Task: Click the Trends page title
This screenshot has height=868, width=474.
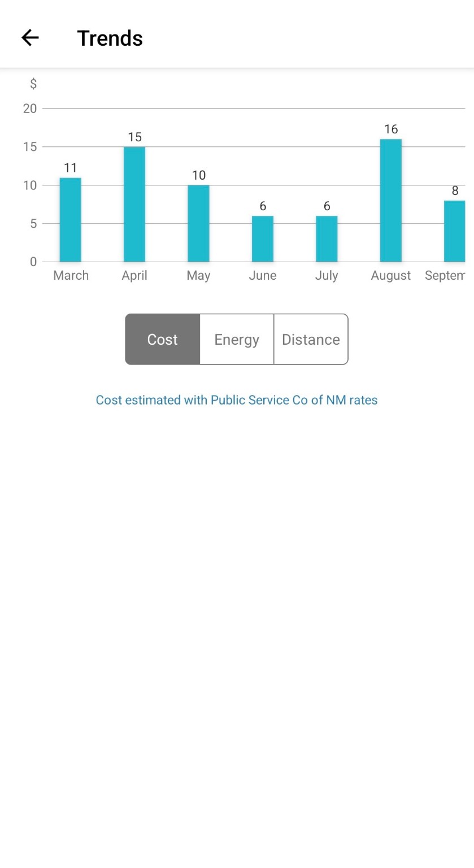Action: coord(110,38)
